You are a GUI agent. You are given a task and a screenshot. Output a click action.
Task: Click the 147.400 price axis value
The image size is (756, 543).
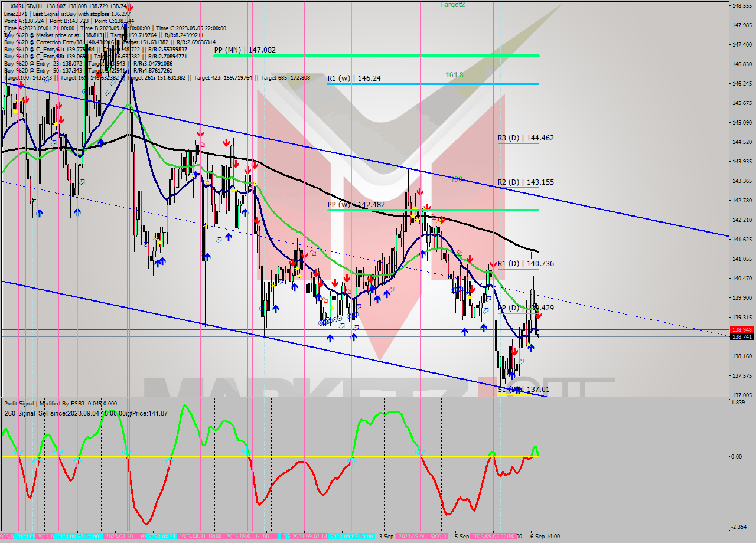pos(741,44)
